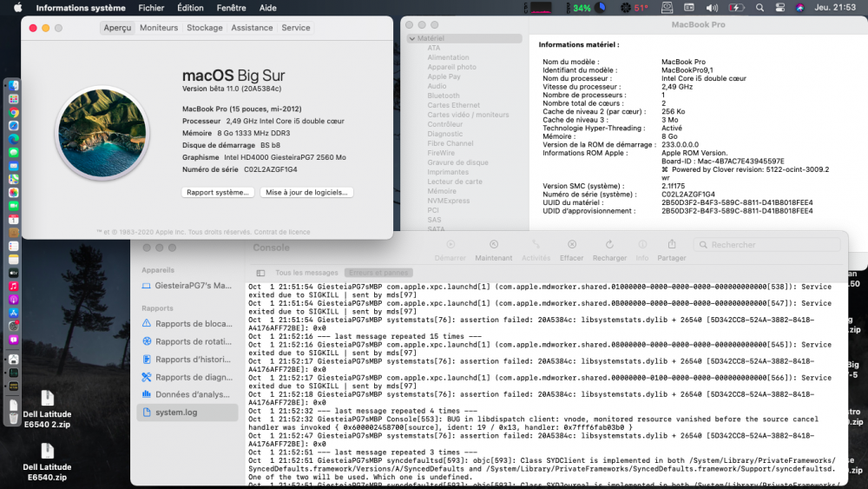Screen dimensions: 868x489
Task: Click the disk drive icon in the menu bar
Action: tap(667, 8)
